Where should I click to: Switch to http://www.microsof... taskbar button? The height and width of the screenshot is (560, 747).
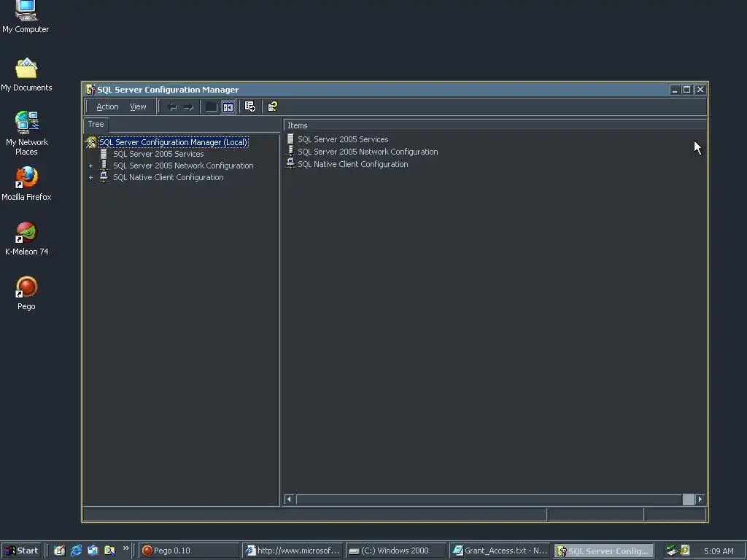[292, 551]
